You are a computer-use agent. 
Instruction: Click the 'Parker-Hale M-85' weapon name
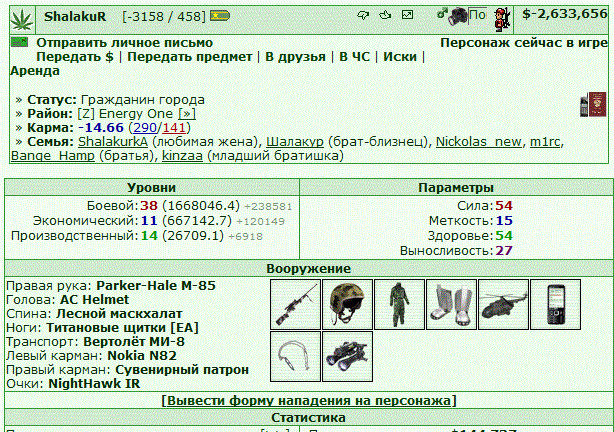[156, 286]
